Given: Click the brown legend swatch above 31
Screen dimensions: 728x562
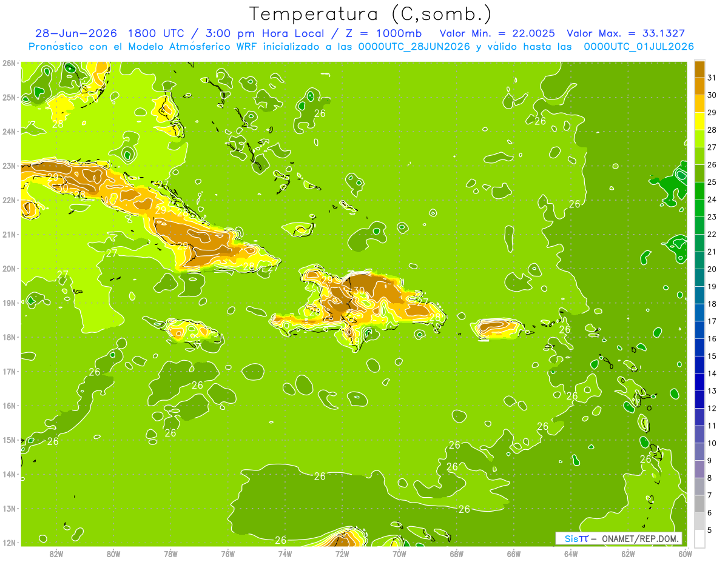Looking at the screenshot, I should pos(699,70).
